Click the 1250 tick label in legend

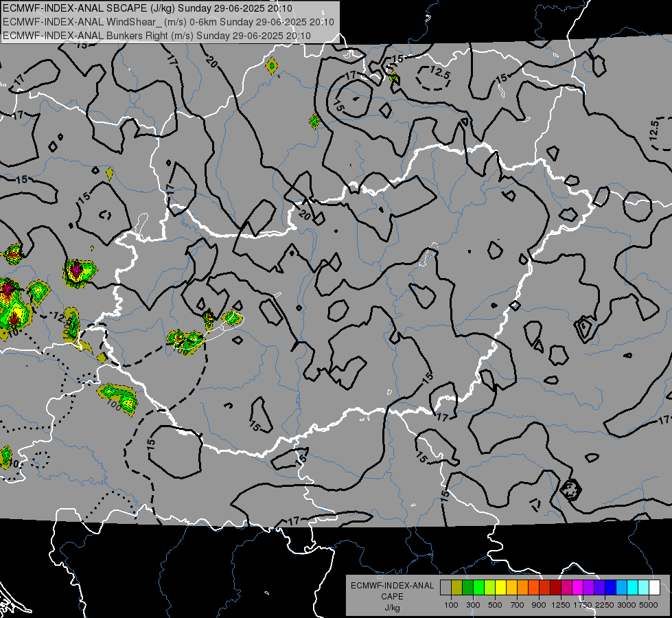pos(561,605)
